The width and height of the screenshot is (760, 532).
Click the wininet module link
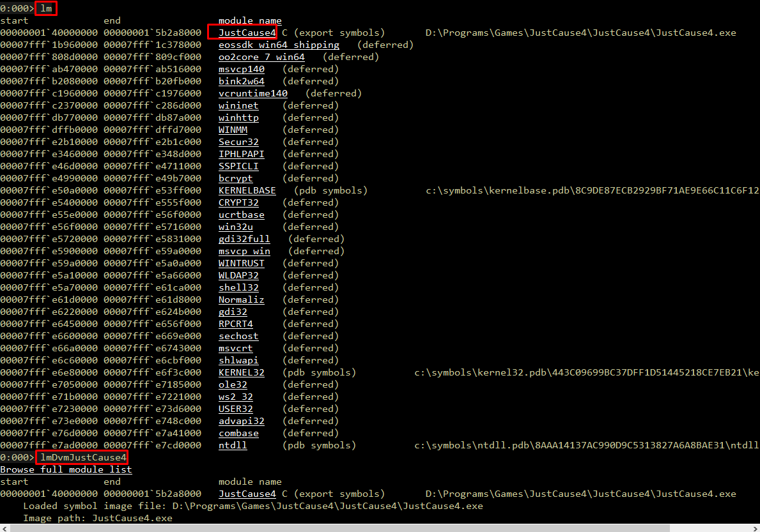pyautogui.click(x=238, y=105)
